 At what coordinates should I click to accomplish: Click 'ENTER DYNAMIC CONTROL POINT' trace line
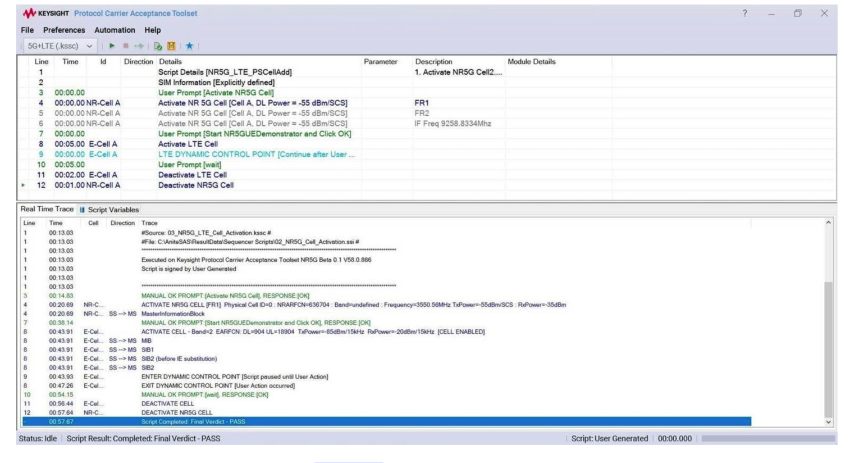pyautogui.click(x=235, y=376)
